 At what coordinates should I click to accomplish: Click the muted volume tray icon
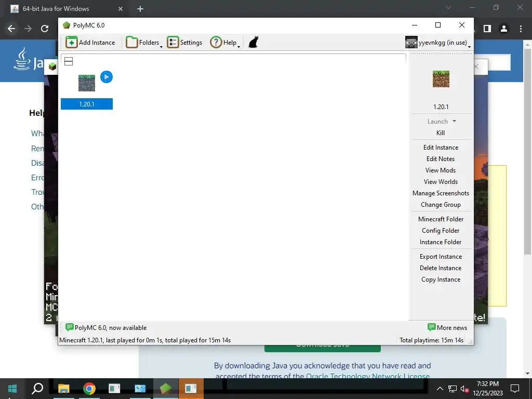click(464, 389)
